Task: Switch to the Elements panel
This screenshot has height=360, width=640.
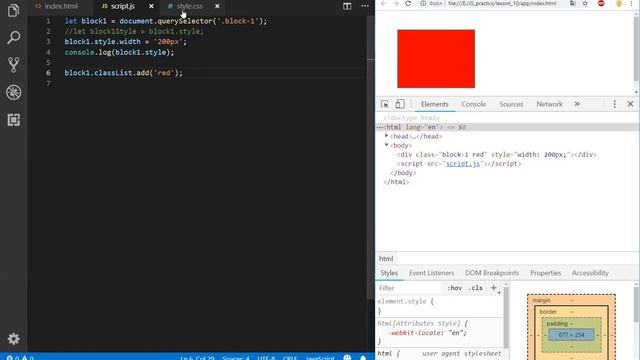Action: [x=435, y=104]
